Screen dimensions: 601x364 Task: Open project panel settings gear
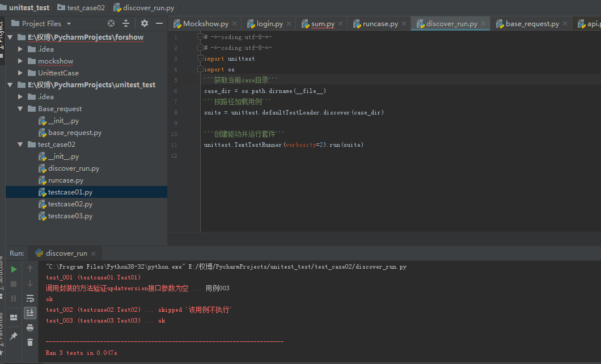(145, 23)
